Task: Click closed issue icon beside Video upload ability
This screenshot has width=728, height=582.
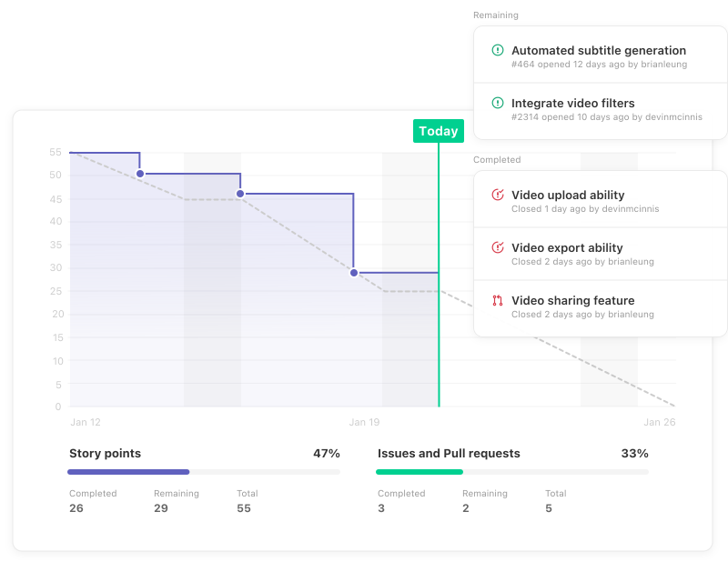Action: pyautogui.click(x=498, y=195)
